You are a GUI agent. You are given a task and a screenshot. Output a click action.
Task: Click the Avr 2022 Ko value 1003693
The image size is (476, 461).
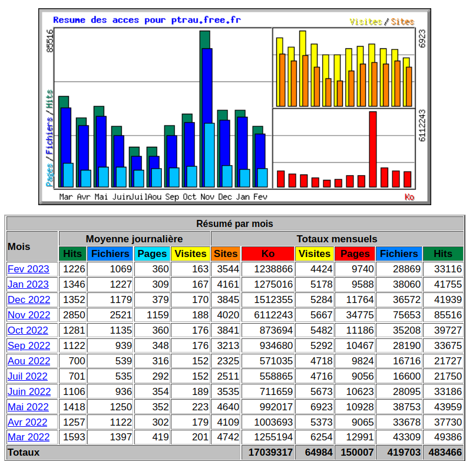[x=273, y=422]
